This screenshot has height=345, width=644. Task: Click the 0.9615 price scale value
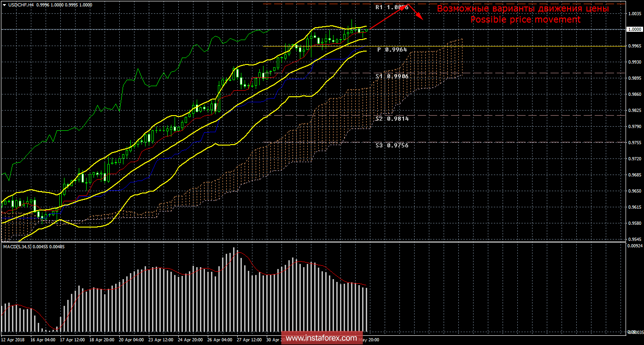coord(634,207)
